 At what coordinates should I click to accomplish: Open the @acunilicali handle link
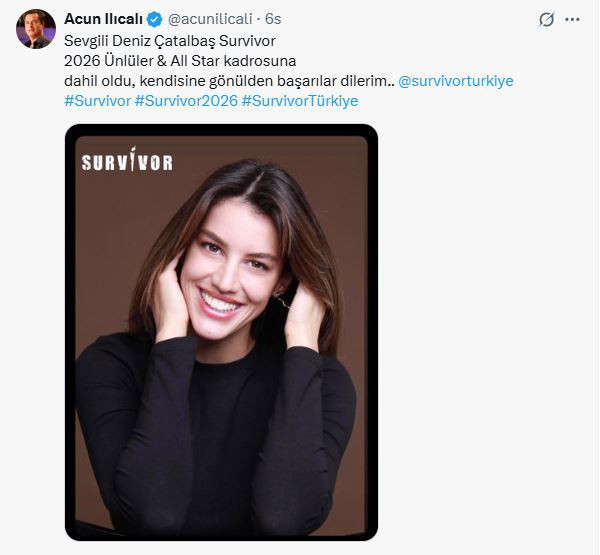coord(210,19)
